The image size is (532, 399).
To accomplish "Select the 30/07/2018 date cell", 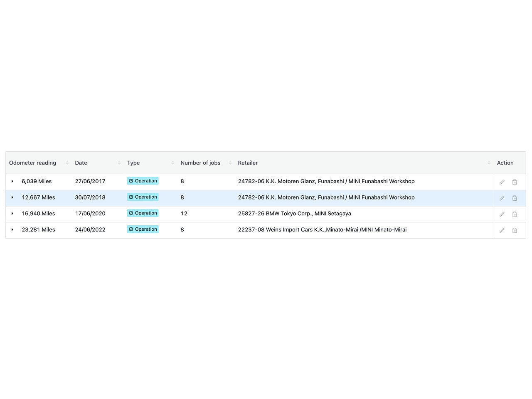I will (90, 197).
